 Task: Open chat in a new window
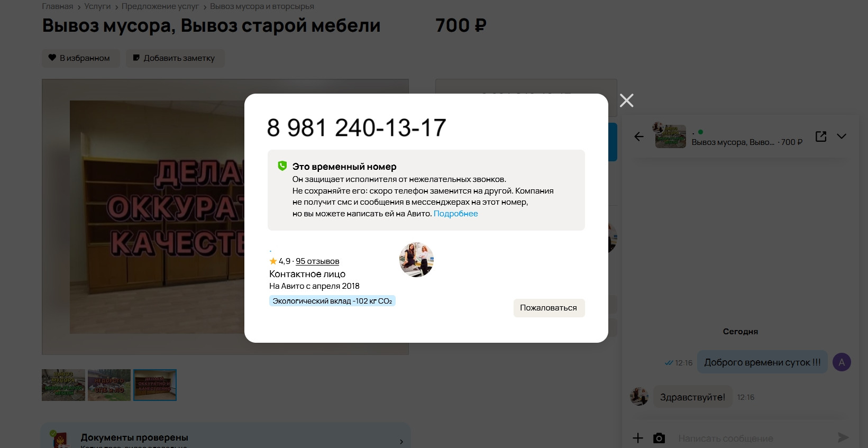click(821, 136)
